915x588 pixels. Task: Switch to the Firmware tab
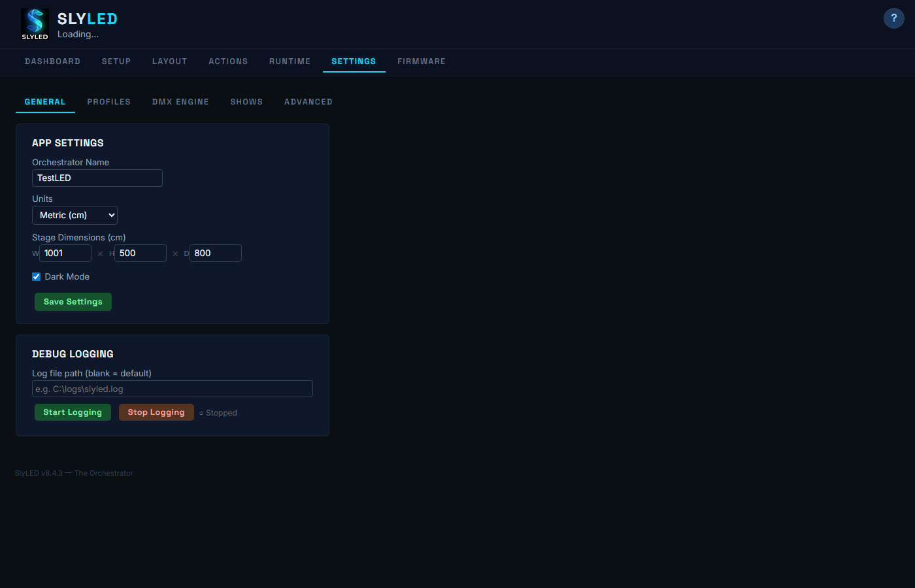pyautogui.click(x=421, y=61)
